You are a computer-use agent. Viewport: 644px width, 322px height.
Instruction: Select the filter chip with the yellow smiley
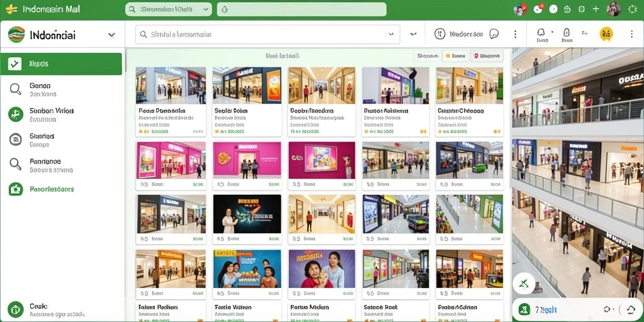click(x=455, y=56)
